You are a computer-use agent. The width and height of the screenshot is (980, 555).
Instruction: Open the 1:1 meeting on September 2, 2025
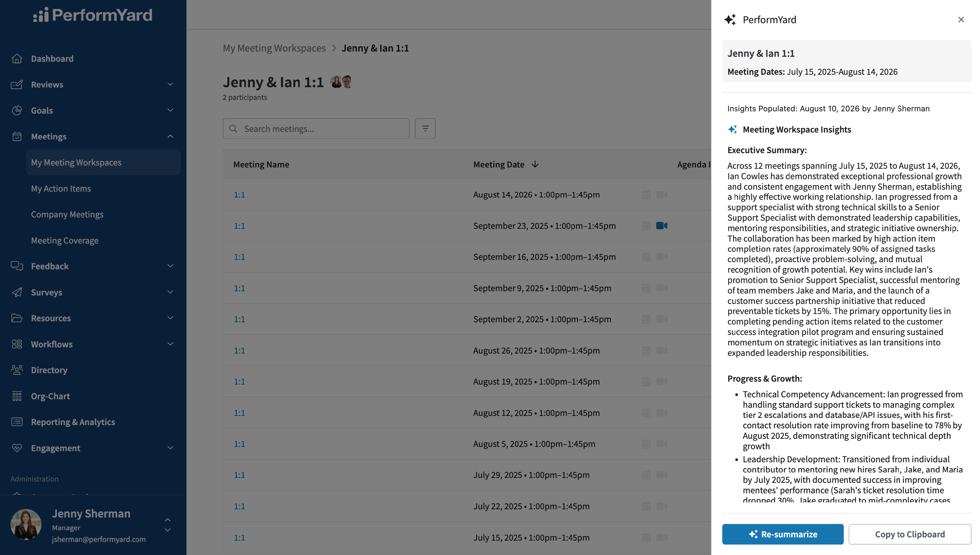(239, 319)
